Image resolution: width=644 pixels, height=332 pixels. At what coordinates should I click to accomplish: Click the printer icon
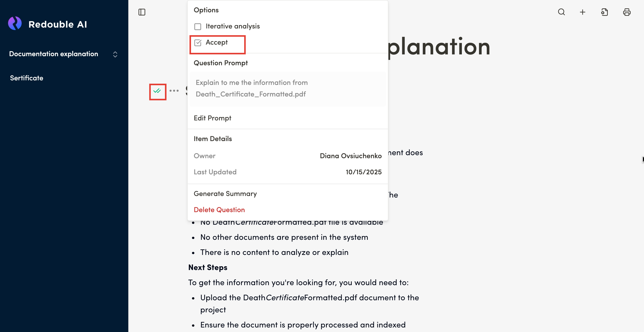627,12
